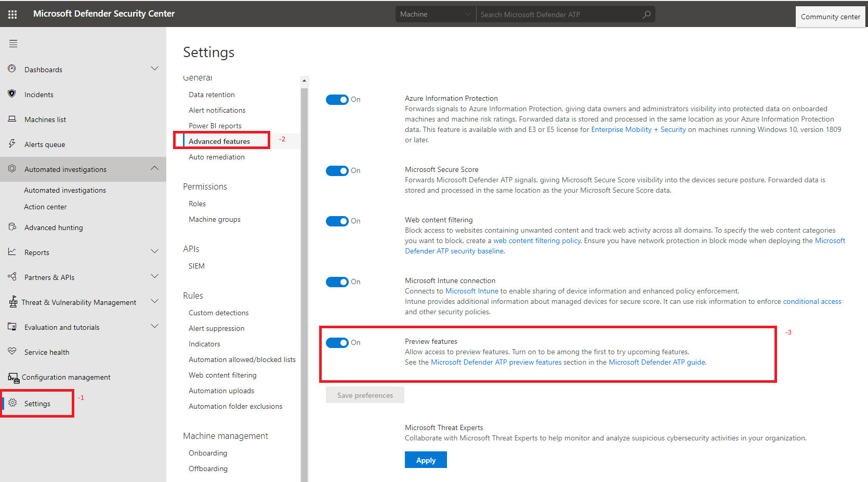Click the Save preferences button
The height and width of the screenshot is (482, 868).
click(365, 395)
